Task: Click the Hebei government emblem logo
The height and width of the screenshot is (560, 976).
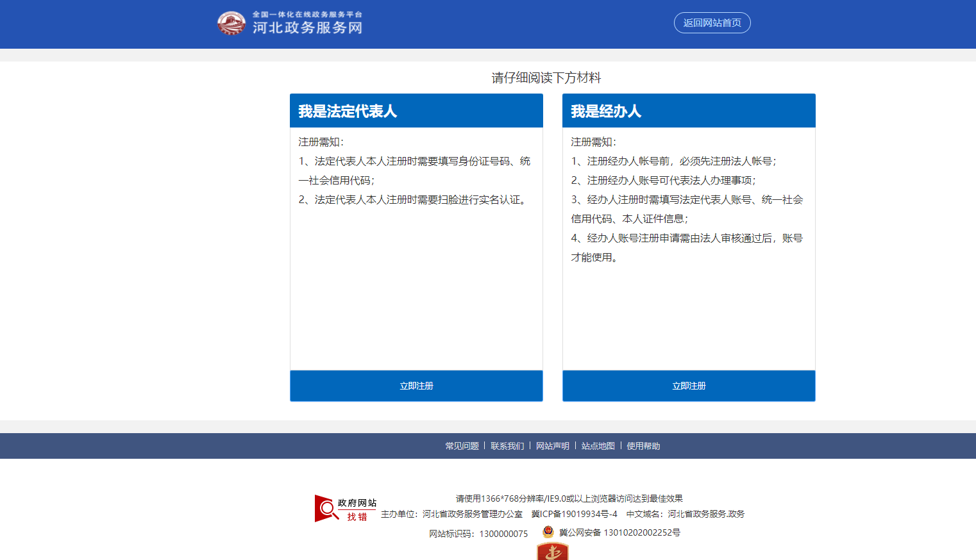Action: [231, 23]
